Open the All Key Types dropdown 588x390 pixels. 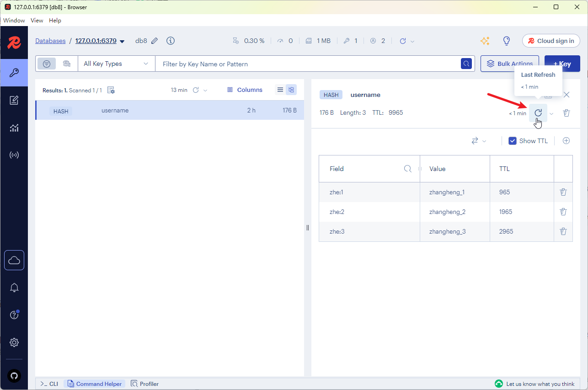(117, 64)
